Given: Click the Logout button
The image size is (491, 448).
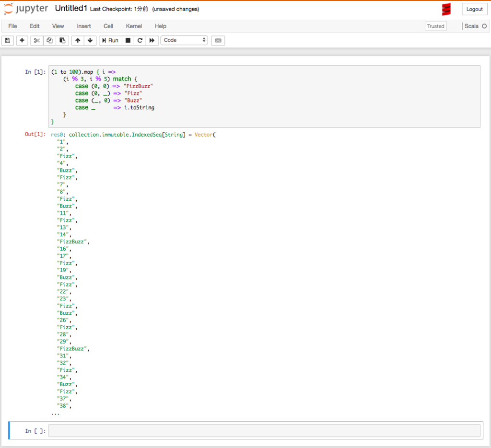Looking at the screenshot, I should (x=474, y=9).
